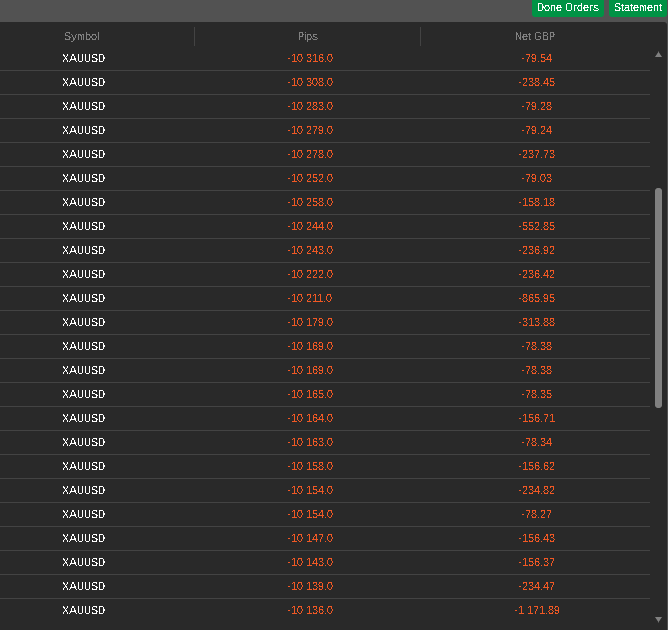Image resolution: width=668 pixels, height=630 pixels.
Task: Select the row with net -156.37
Action: coord(325,562)
